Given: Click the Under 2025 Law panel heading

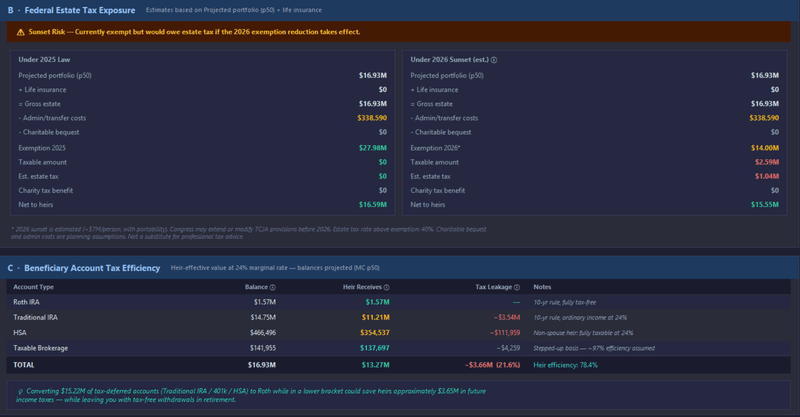Looking at the screenshot, I should point(47,60).
